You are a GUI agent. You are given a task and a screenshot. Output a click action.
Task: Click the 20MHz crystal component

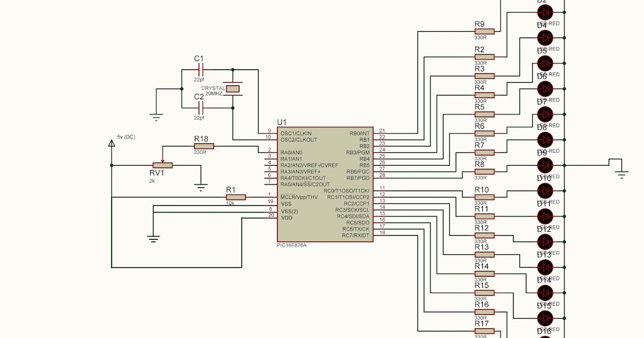(x=232, y=87)
